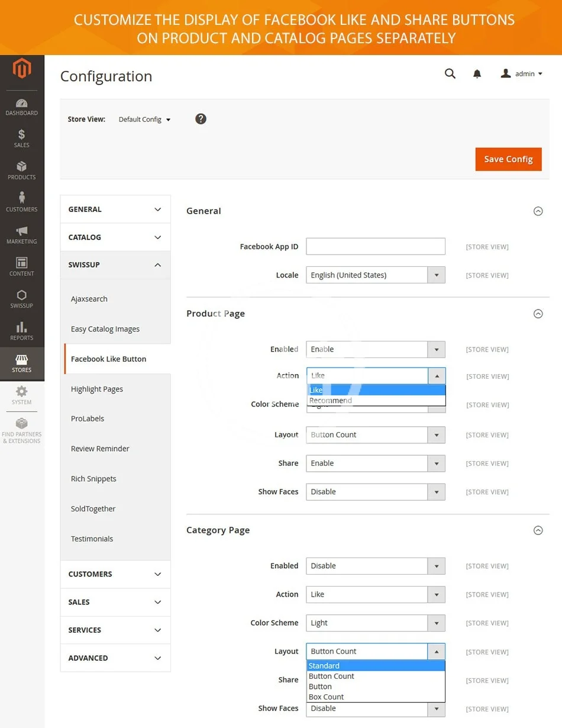562x728 pixels.
Task: Open the Swissup sidebar menu
Action: [22, 299]
